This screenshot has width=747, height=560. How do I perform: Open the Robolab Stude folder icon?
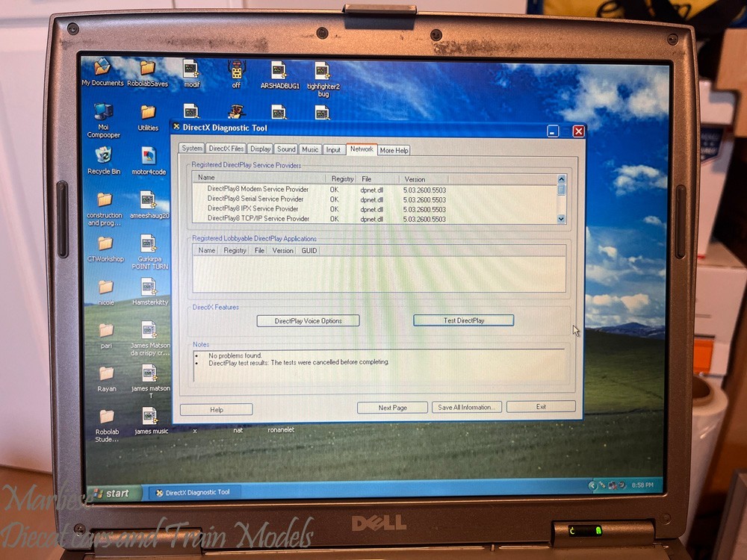[107, 416]
